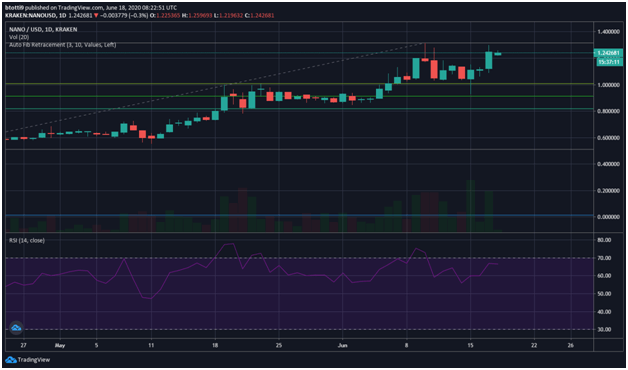
Task: Click the 1.000000 price axis label
Action: coord(609,85)
